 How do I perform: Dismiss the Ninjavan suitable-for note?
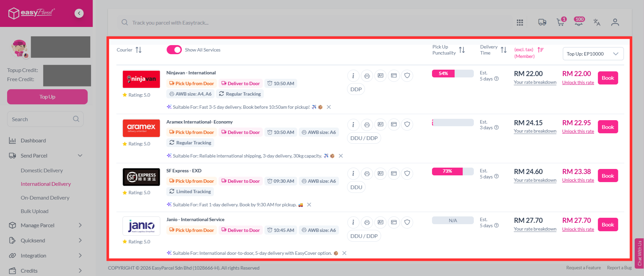[x=329, y=107]
